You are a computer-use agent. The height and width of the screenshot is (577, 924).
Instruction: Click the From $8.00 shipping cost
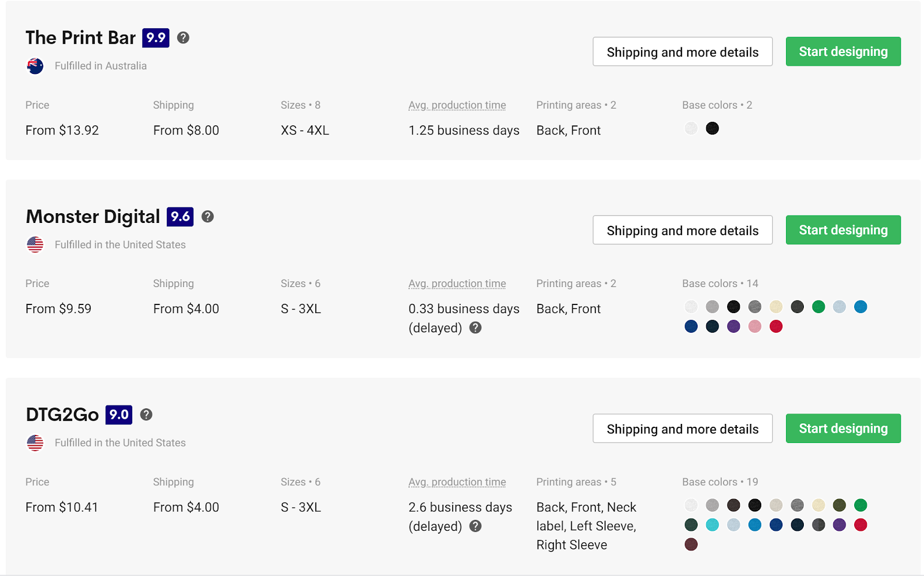click(x=186, y=131)
